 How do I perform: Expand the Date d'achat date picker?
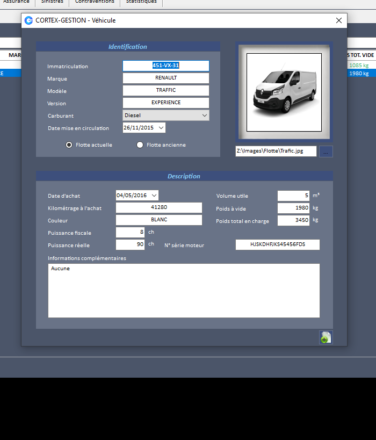pos(154,195)
